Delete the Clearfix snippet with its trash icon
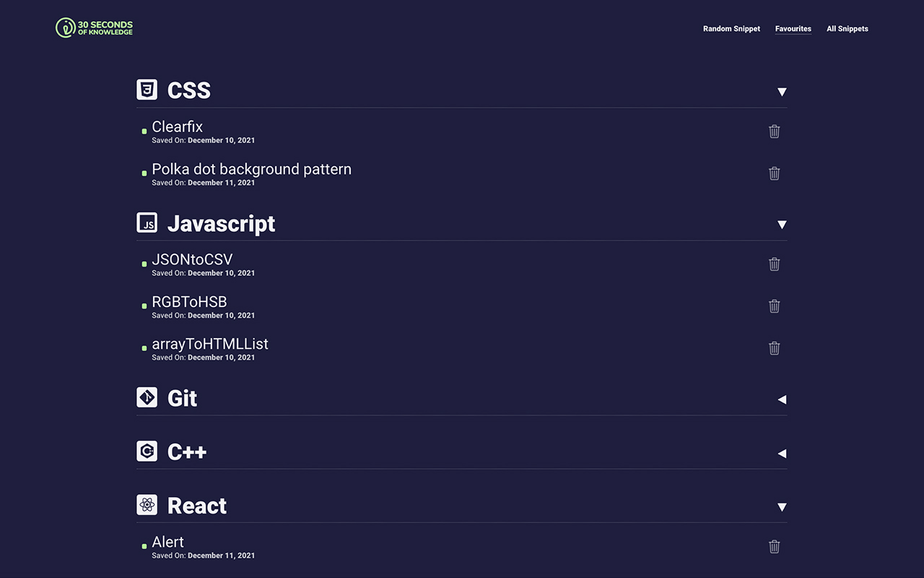The image size is (924, 578). 774,131
